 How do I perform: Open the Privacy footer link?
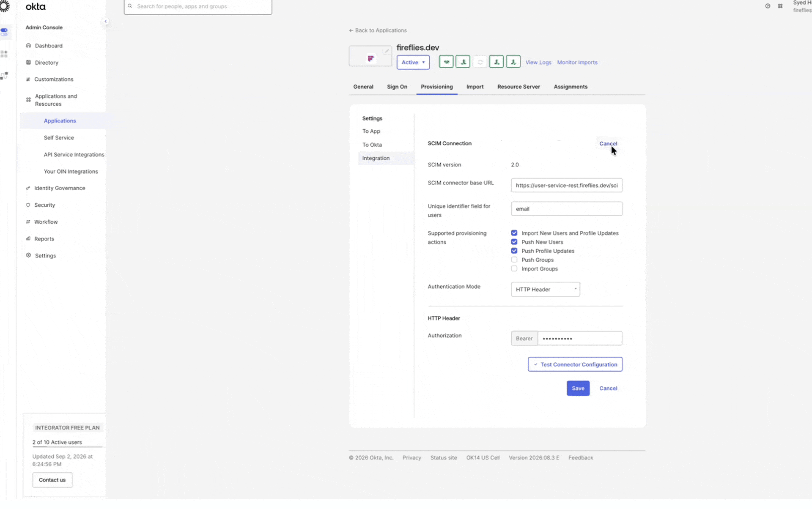point(412,458)
